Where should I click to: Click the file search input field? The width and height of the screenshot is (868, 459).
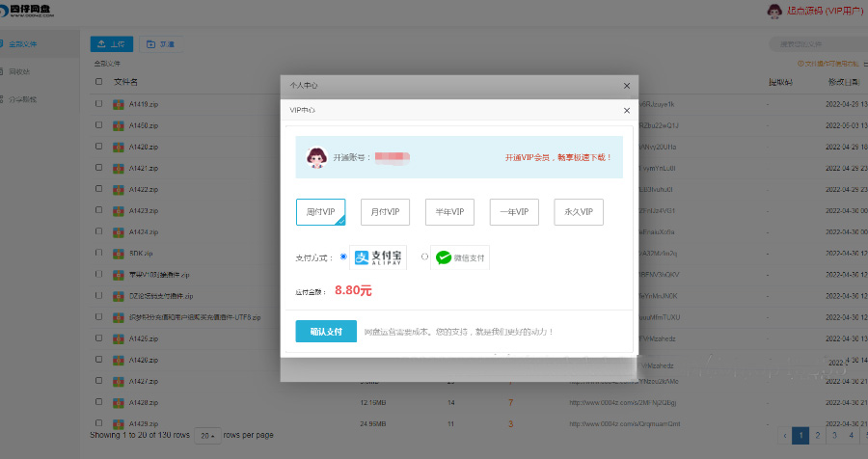820,43
